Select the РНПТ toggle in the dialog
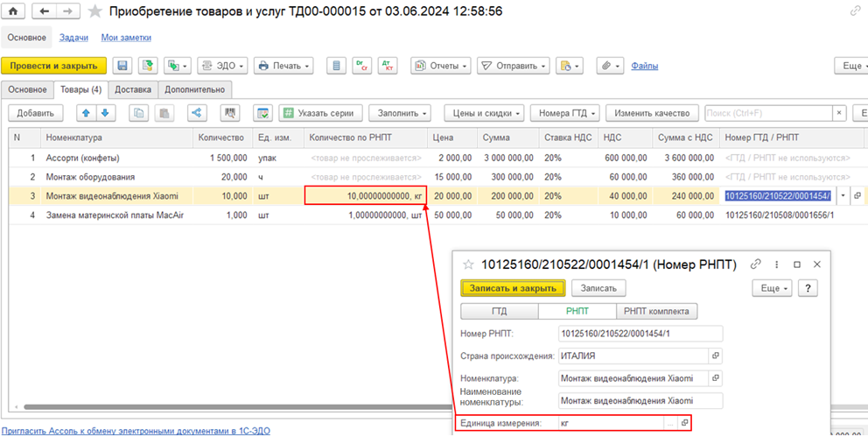 click(577, 311)
